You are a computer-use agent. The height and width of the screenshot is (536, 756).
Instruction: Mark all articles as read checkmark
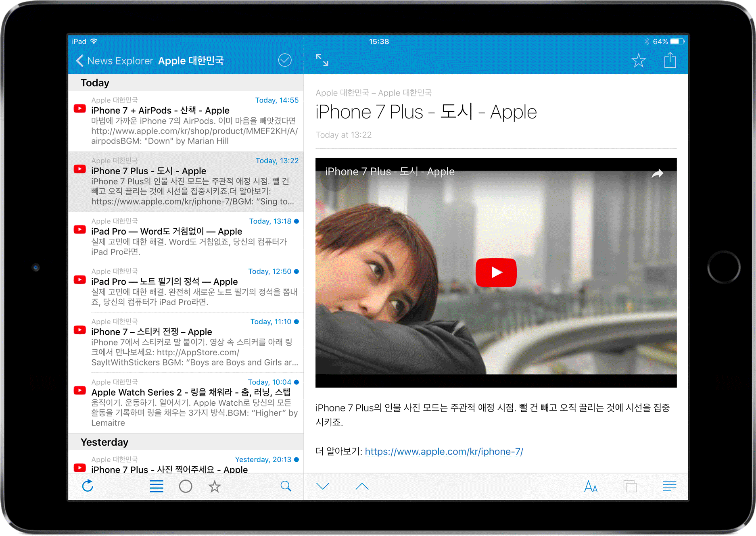(x=285, y=60)
